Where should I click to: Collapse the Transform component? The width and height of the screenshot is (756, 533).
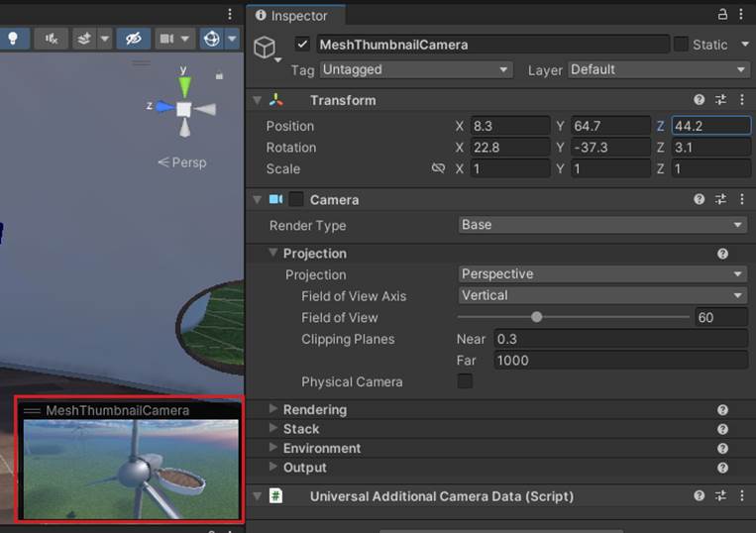(x=258, y=100)
